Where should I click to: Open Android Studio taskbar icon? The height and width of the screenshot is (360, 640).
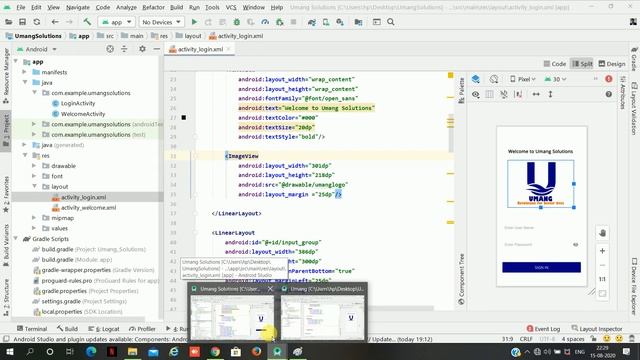(277, 351)
